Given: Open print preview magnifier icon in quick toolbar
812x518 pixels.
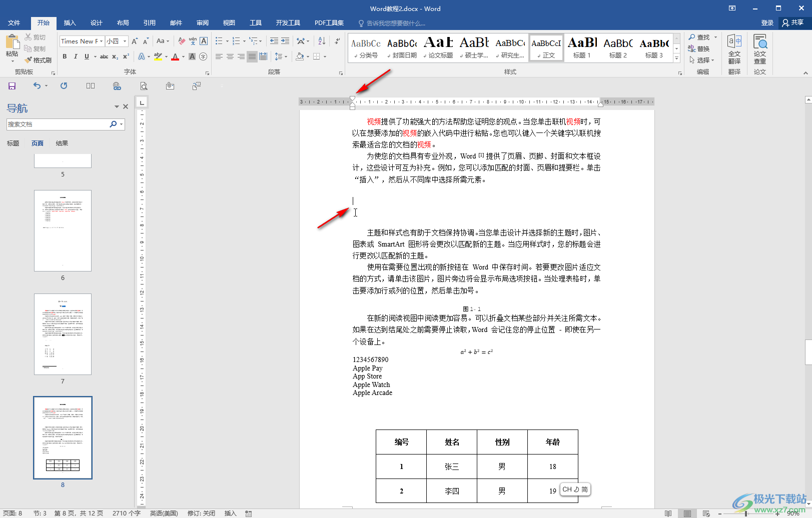Looking at the screenshot, I should click(x=144, y=86).
